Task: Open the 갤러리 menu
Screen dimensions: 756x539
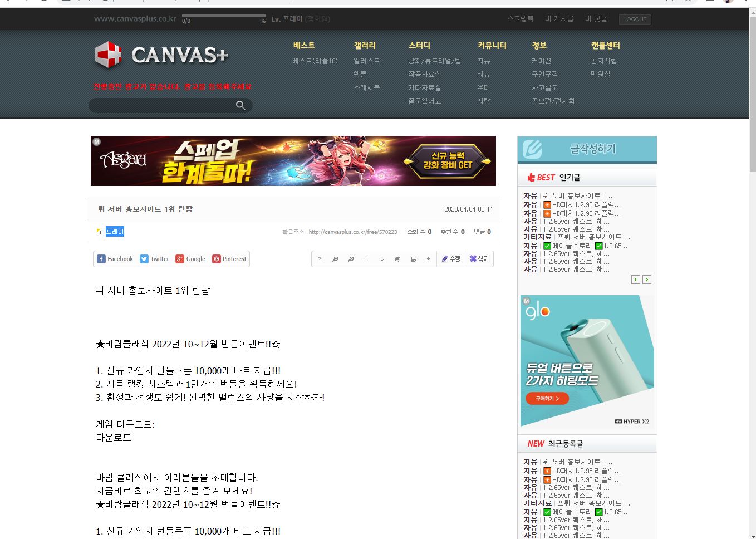Action: point(365,46)
